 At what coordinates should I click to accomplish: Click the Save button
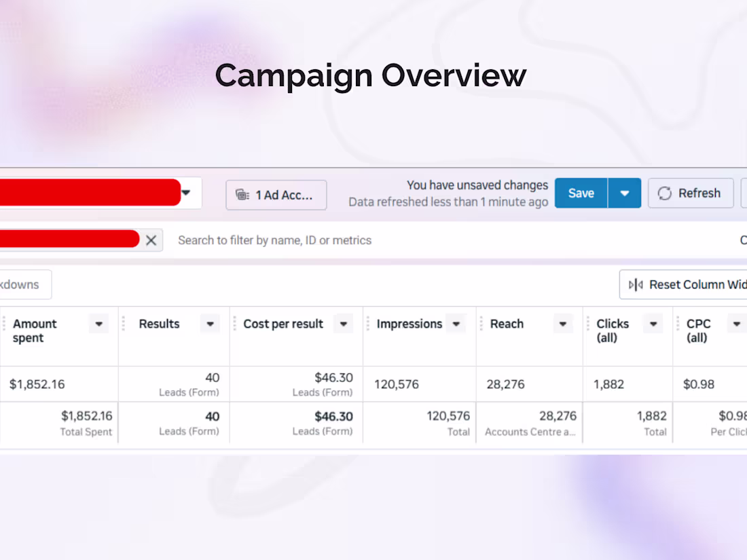click(x=581, y=193)
